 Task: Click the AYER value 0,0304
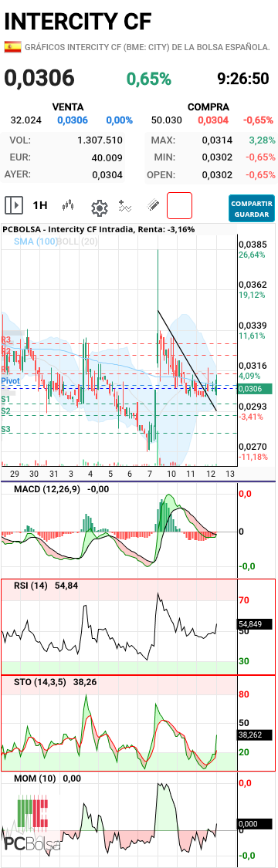click(107, 175)
